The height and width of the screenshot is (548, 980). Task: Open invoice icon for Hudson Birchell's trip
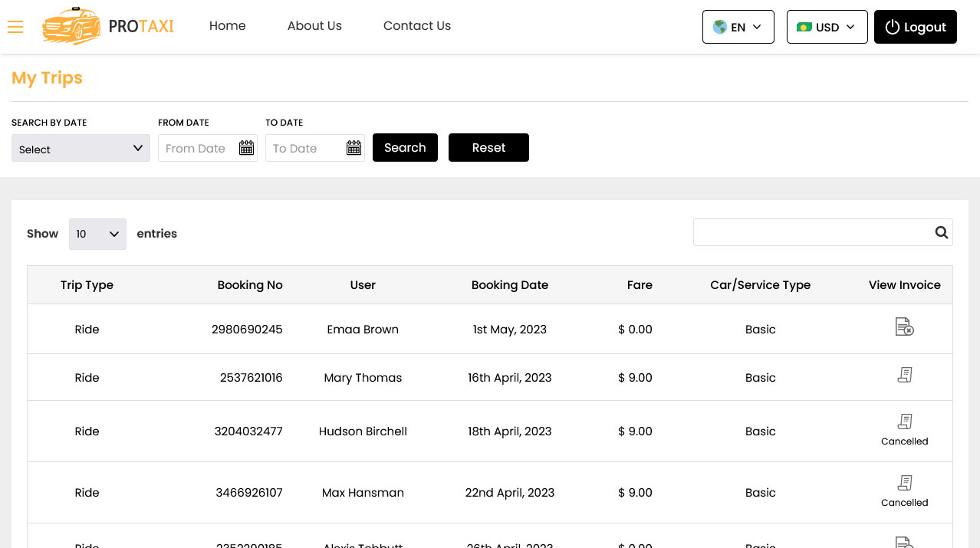click(x=905, y=421)
